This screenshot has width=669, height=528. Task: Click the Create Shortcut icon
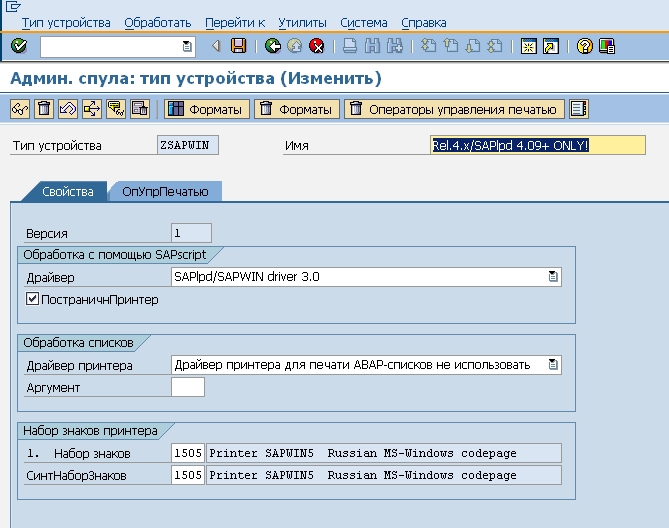pyautogui.click(x=551, y=46)
